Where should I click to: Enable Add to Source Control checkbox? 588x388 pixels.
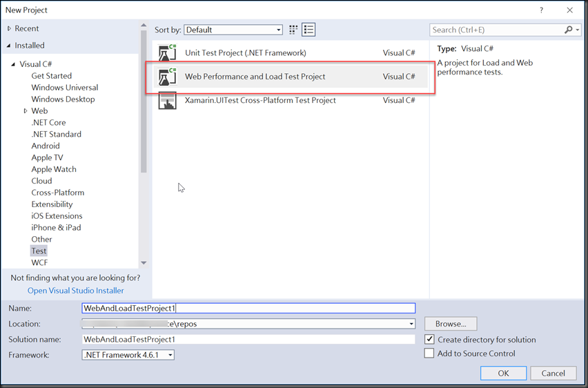click(429, 353)
